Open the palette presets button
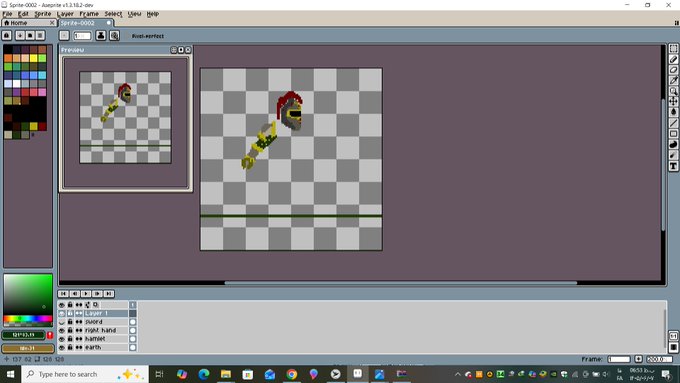680x383 pixels. (30, 36)
